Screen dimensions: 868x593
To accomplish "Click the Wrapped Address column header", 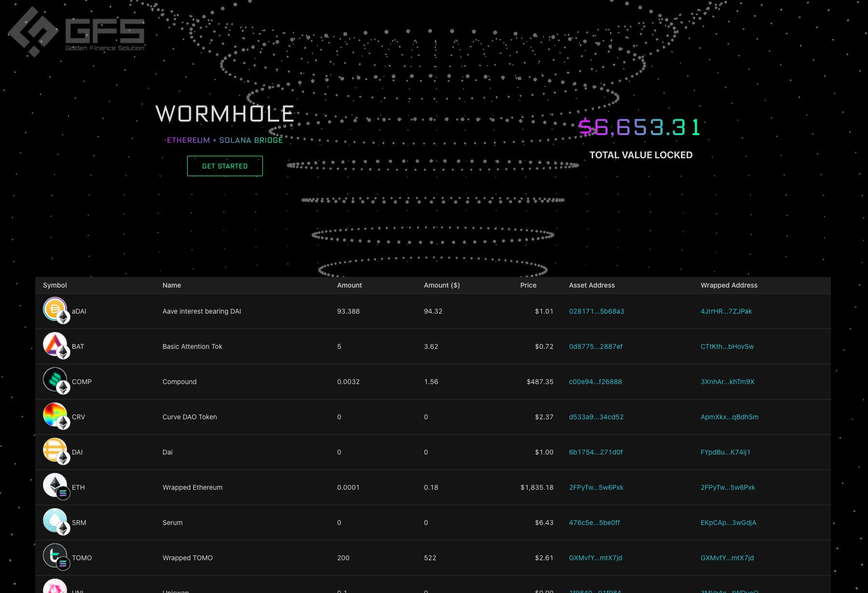I will (x=729, y=285).
